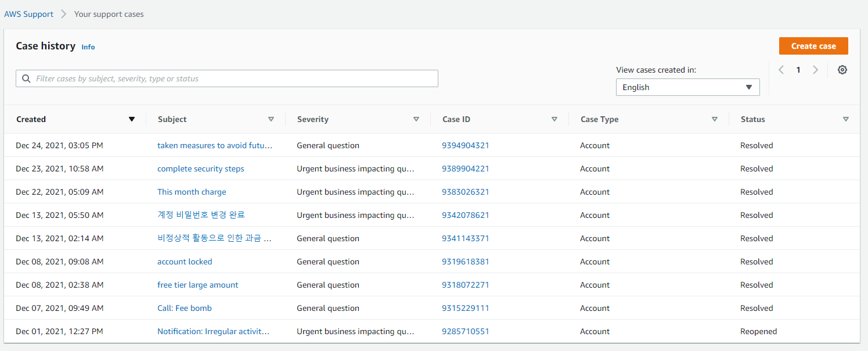This screenshot has width=868, height=351.
Task: Sort by Subject column arrow
Action: [271, 119]
